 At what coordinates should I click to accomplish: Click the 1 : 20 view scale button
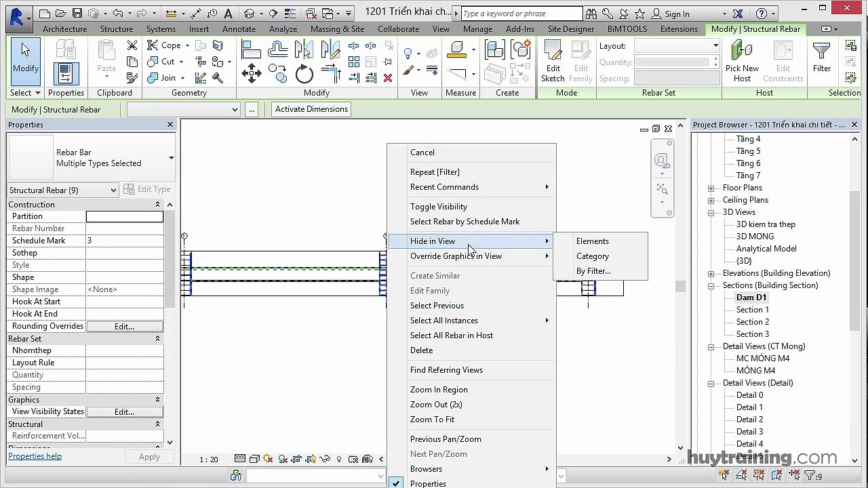click(x=209, y=460)
